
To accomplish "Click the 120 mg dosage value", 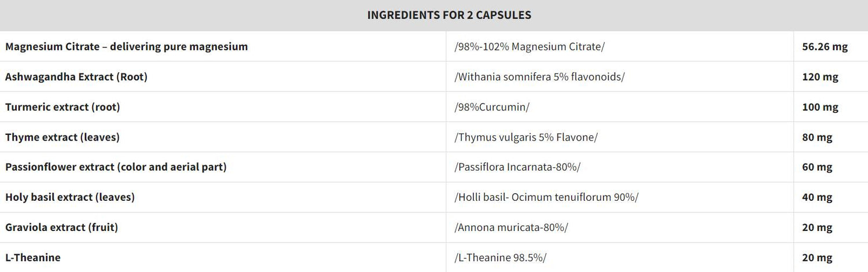I will (x=820, y=77).
